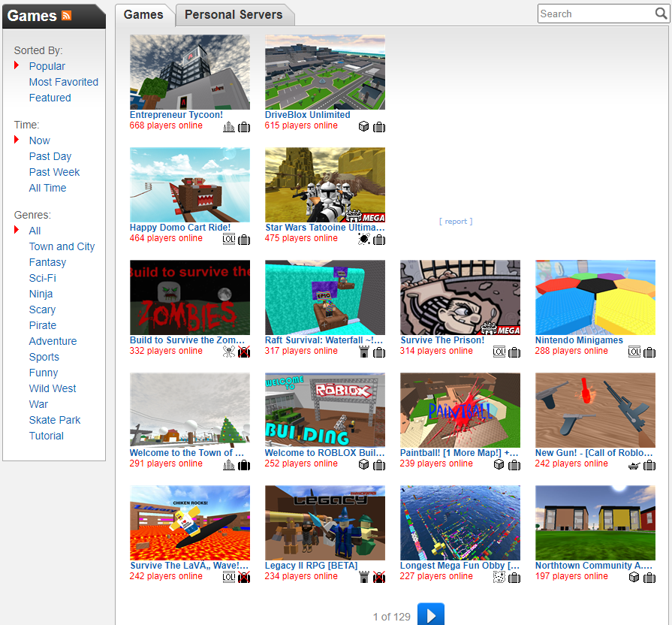Filter time to Now
Viewport: 672px width, 625px height.
tap(40, 140)
